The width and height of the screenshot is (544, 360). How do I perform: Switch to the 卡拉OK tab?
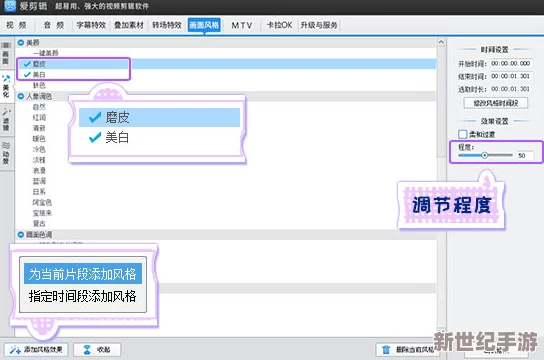tap(279, 25)
